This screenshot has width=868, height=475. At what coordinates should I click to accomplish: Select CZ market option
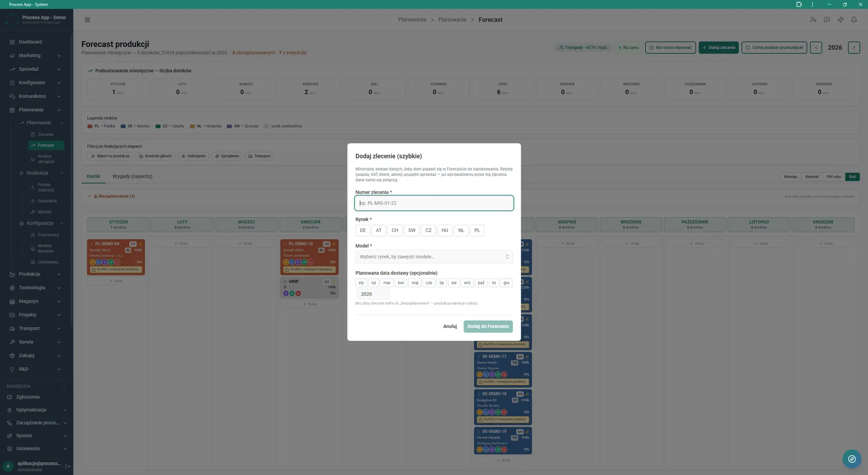coord(429,230)
